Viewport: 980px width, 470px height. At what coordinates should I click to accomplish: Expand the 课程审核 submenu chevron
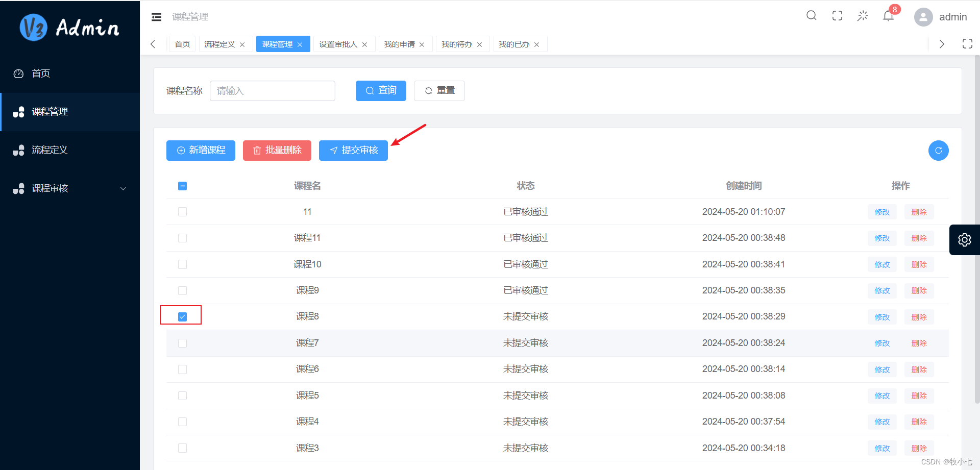click(x=123, y=188)
